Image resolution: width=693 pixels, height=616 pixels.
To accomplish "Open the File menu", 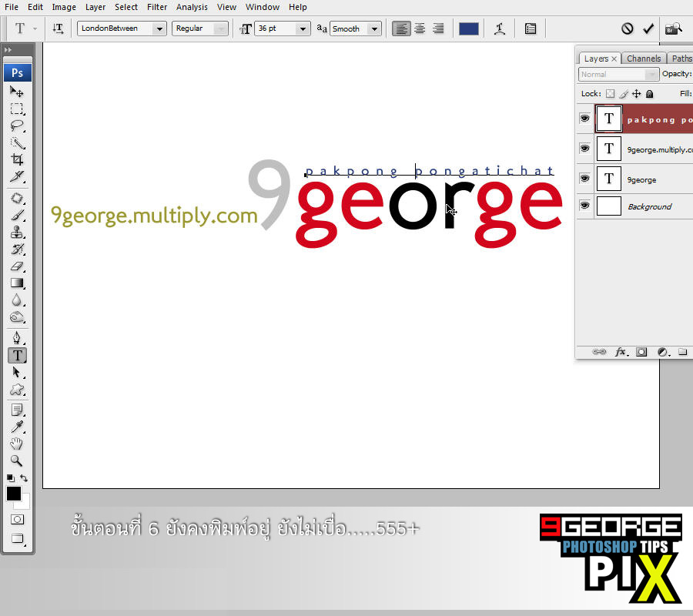I will click(12, 7).
